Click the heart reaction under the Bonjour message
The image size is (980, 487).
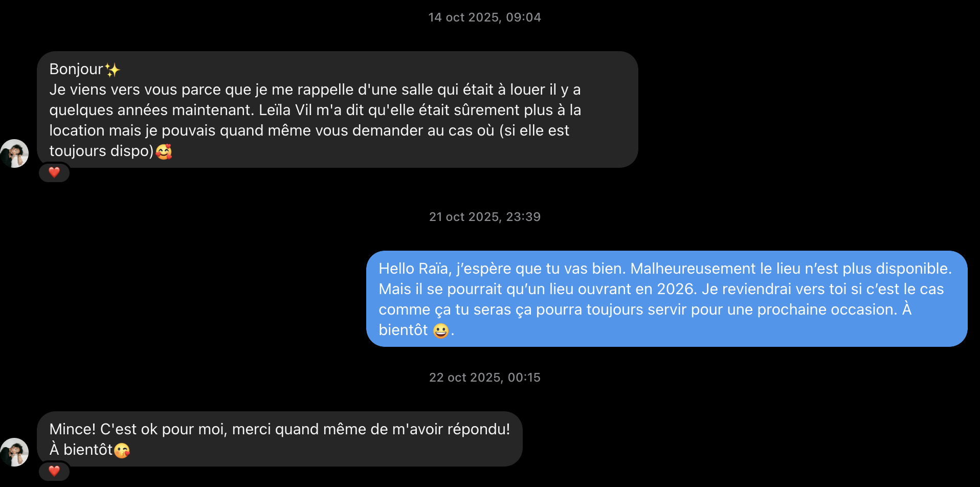pyautogui.click(x=54, y=172)
